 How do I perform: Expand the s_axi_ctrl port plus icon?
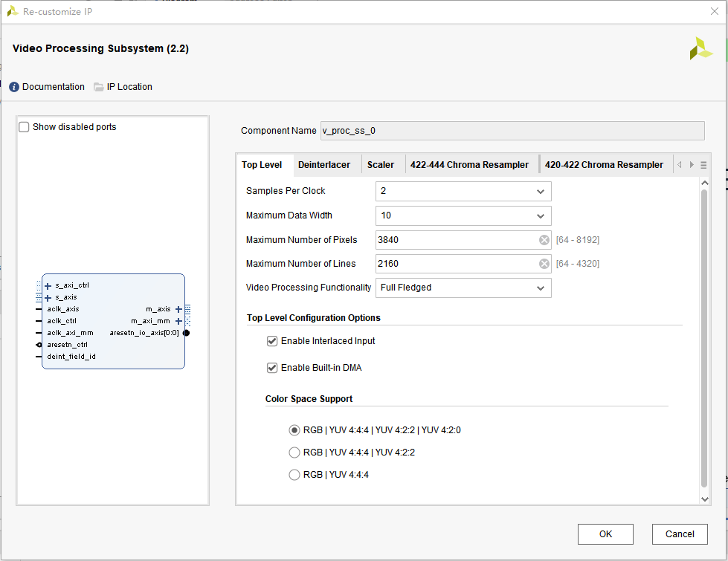tap(48, 285)
